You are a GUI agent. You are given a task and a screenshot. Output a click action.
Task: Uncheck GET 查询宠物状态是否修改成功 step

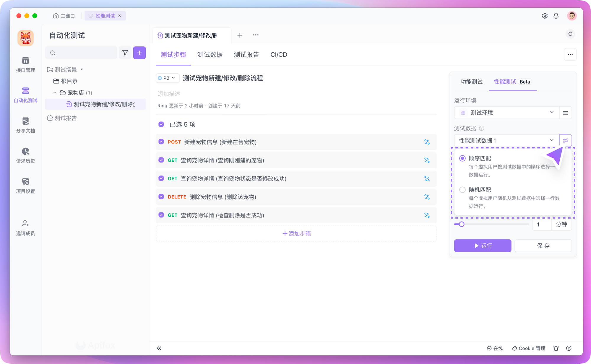tap(161, 178)
